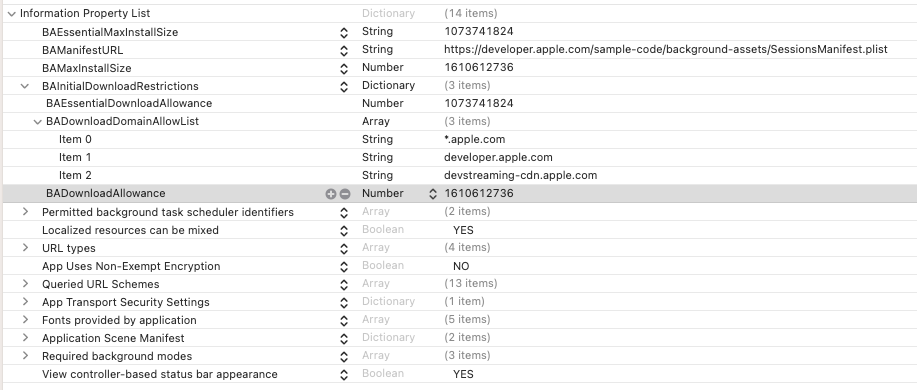Click the minus button on BADownloadAllowance row
917x390 pixels.
point(345,194)
